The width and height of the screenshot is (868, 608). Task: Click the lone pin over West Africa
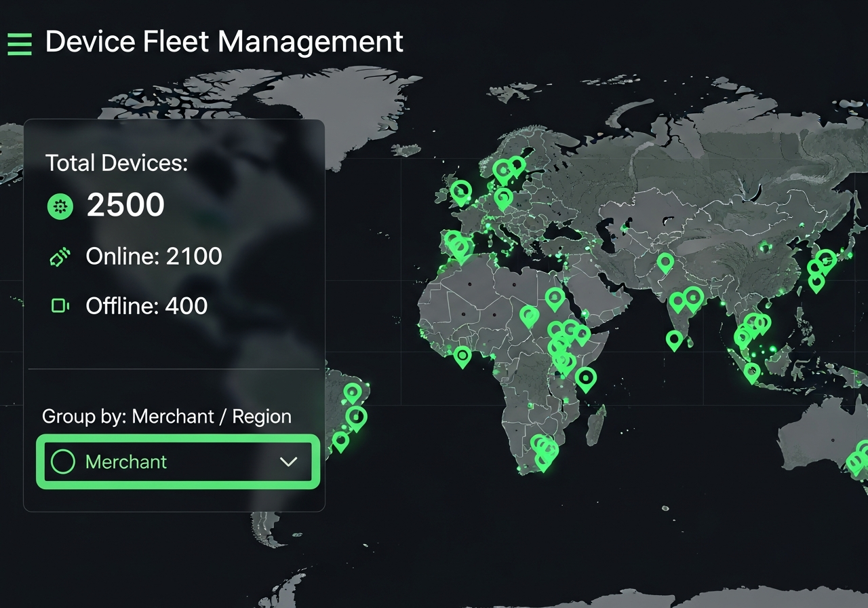[462, 356]
